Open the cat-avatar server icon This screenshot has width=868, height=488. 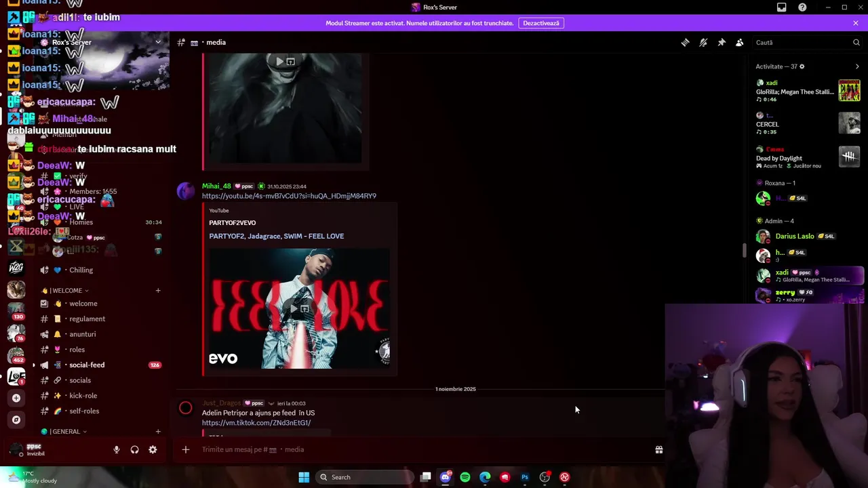[16, 289]
